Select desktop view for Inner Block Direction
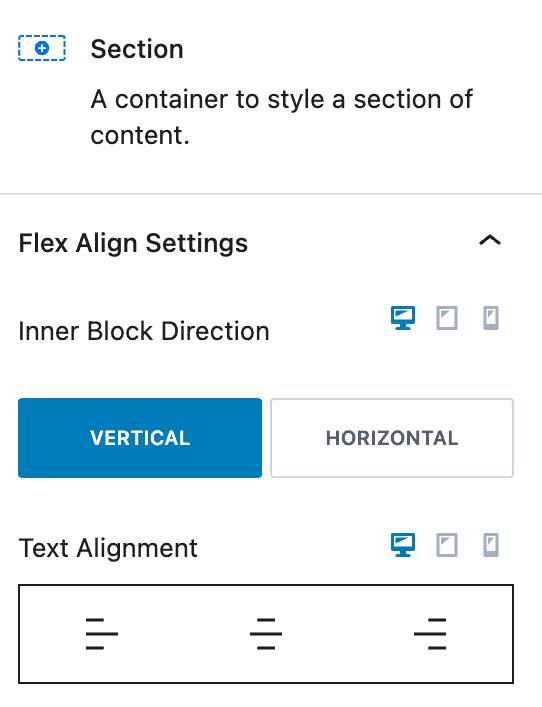The width and height of the screenshot is (542, 707). pyautogui.click(x=403, y=318)
